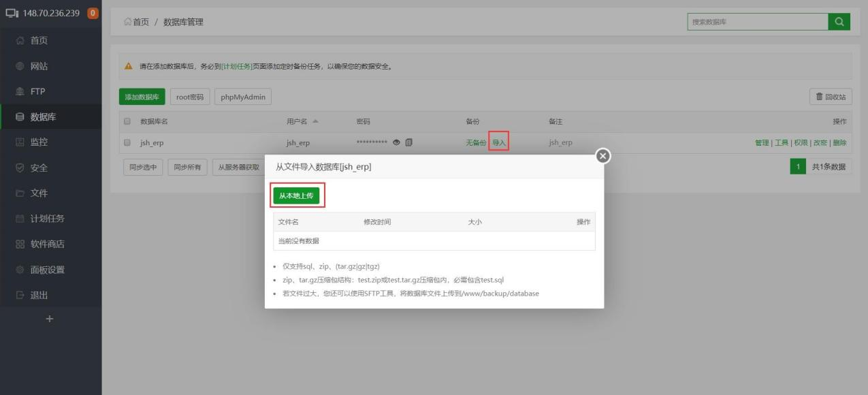Viewport: 868px width, 395px height.
Task: Click 首页 breadcrumb link
Action: coord(142,22)
